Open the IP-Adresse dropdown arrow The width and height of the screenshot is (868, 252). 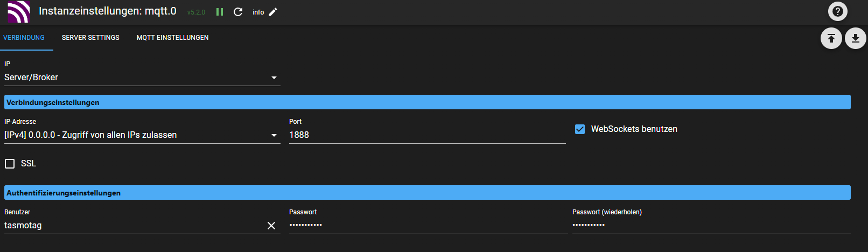tap(274, 135)
